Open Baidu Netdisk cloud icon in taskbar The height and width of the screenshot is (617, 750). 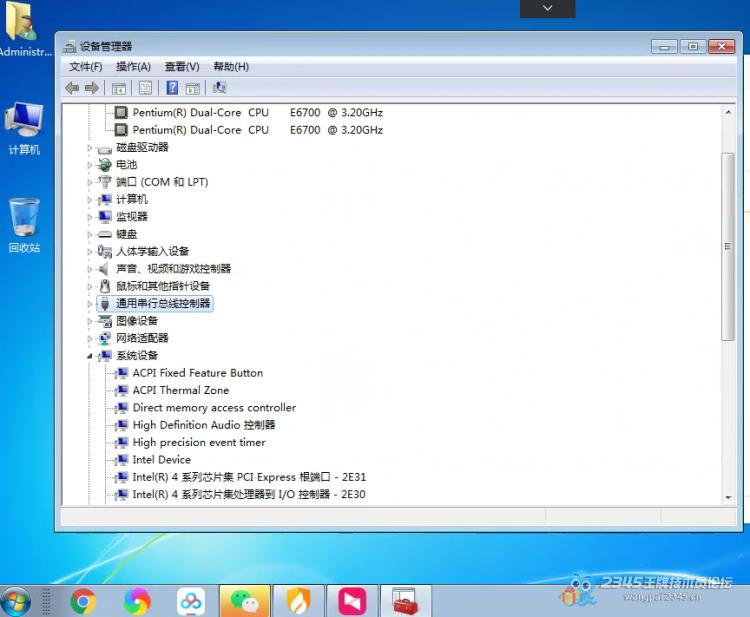pyautogui.click(x=191, y=601)
